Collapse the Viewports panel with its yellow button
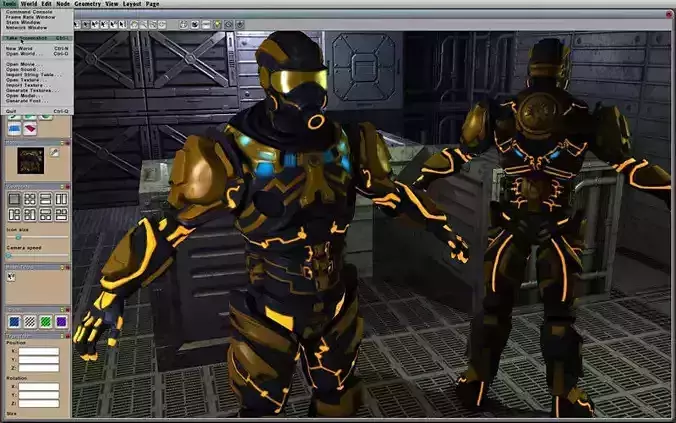This screenshot has width=676, height=423. pyautogui.click(x=62, y=187)
